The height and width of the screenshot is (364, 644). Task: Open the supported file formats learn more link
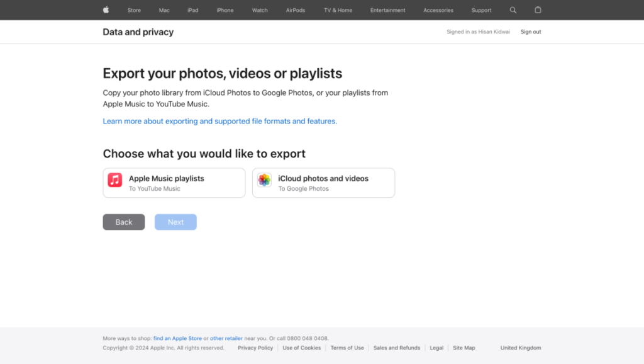pyautogui.click(x=220, y=121)
